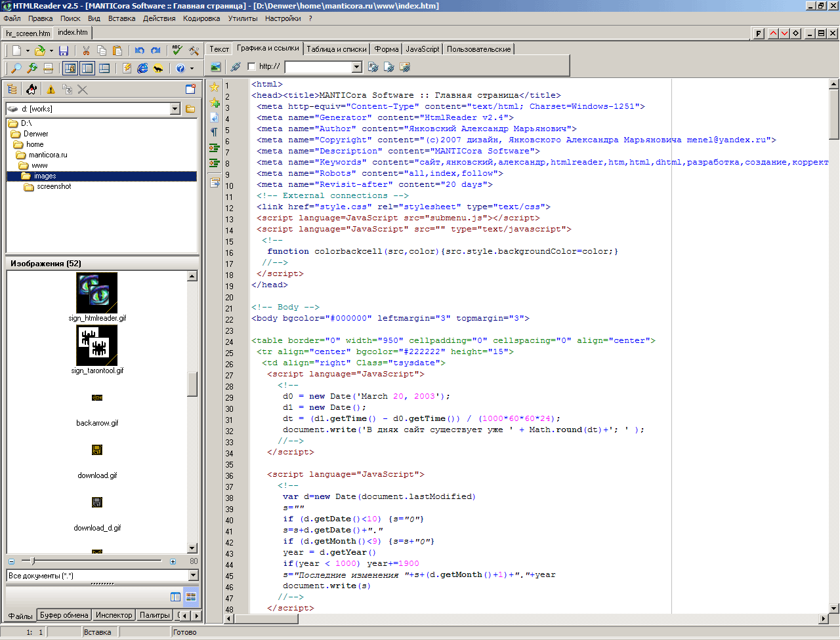Viewport: 840px width, 640px height.
Task: Click the delete X icon in the file panel
Action: click(83, 90)
